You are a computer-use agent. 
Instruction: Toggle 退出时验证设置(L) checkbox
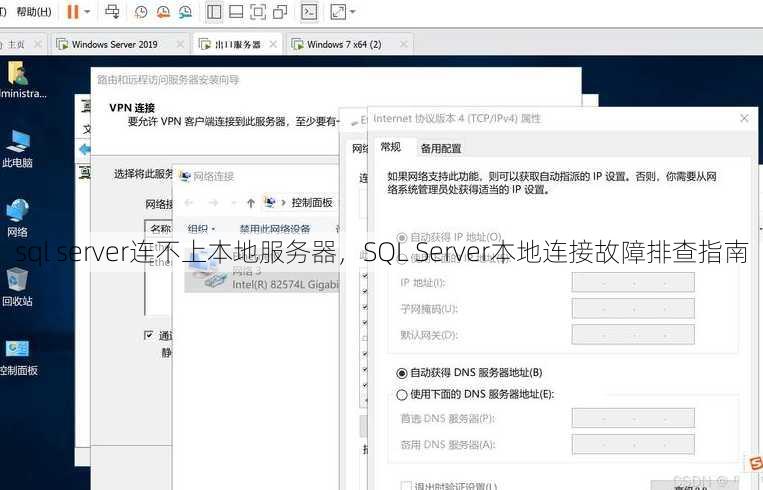(406, 485)
